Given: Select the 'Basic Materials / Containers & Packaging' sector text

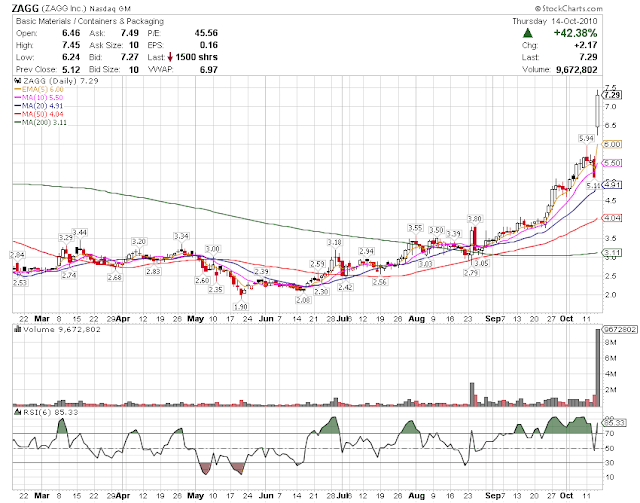Looking at the screenshot, I should click(x=90, y=21).
